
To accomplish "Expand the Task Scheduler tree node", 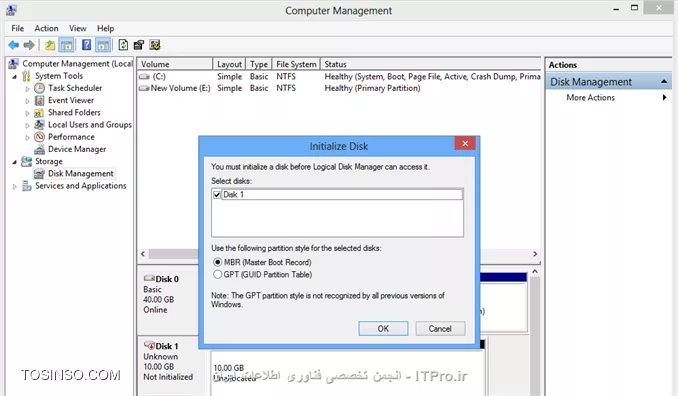I will click(27, 89).
